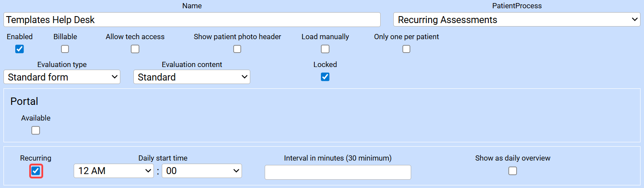Image resolution: width=644 pixels, height=188 pixels.
Task: Expand the Evaluation type dropdown
Action: pos(62,77)
